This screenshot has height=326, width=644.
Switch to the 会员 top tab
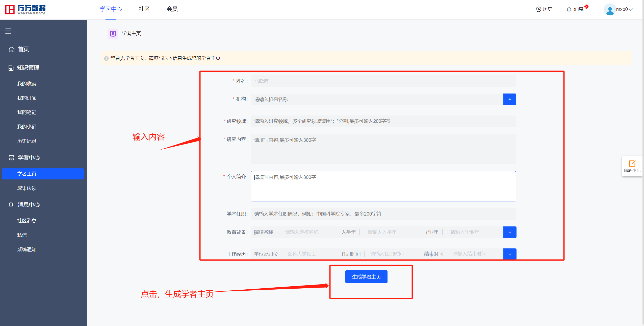pos(172,9)
